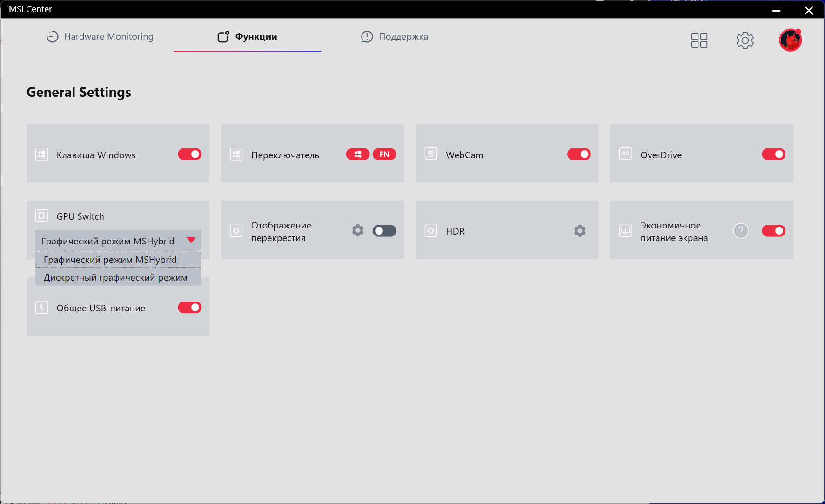Minimize the MSI Center window

(x=776, y=10)
